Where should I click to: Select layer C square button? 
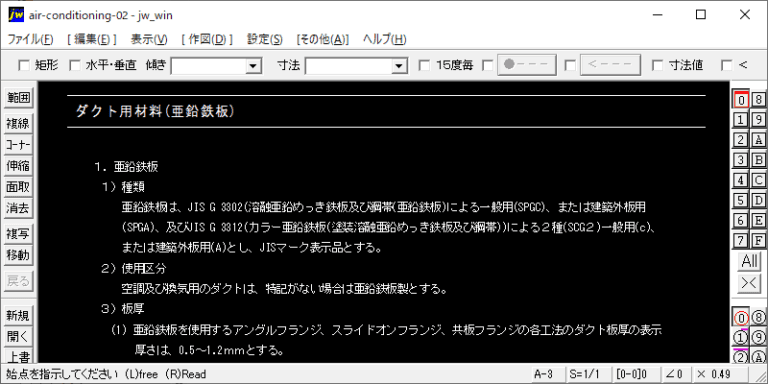tap(759, 180)
